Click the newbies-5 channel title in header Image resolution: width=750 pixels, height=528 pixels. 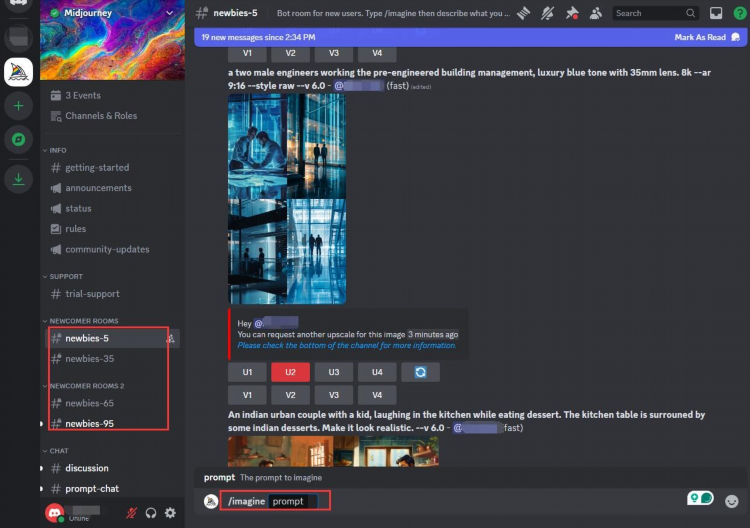(x=235, y=13)
